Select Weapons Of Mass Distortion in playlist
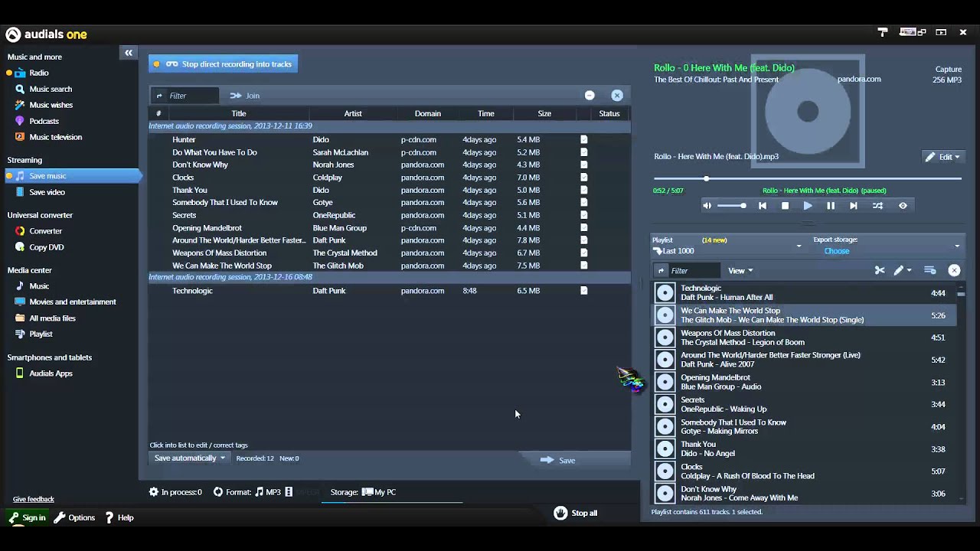Screen dimensions: 980x551 click(x=802, y=337)
